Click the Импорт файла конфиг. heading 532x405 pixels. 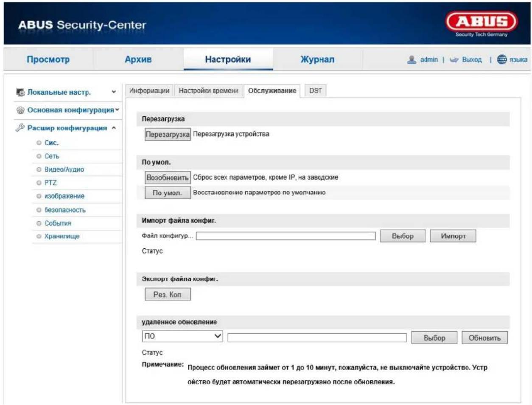(179, 220)
